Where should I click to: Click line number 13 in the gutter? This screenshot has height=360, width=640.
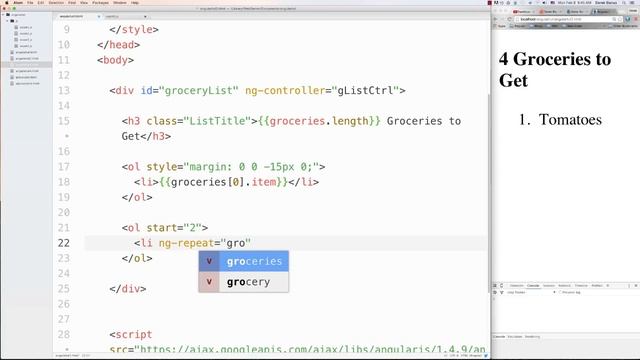coord(64,91)
